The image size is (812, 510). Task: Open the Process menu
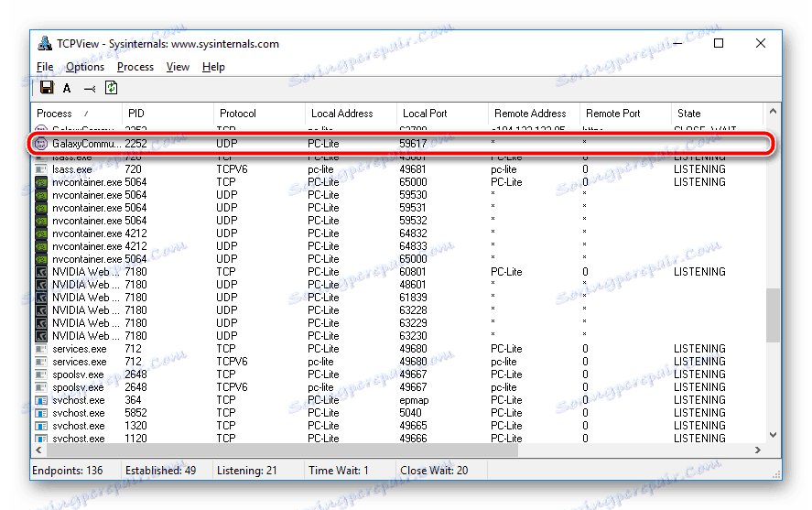pos(135,67)
